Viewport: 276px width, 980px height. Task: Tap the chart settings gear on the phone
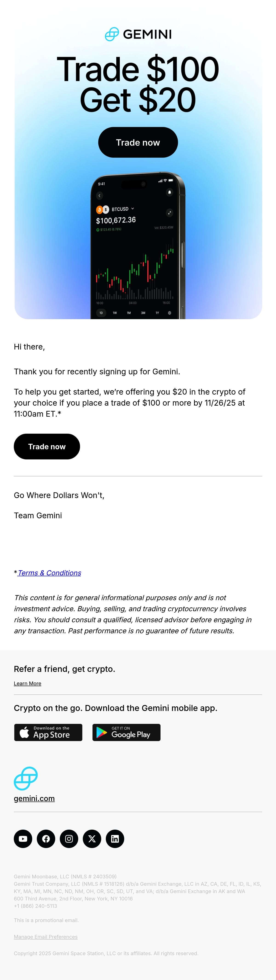coord(170,313)
